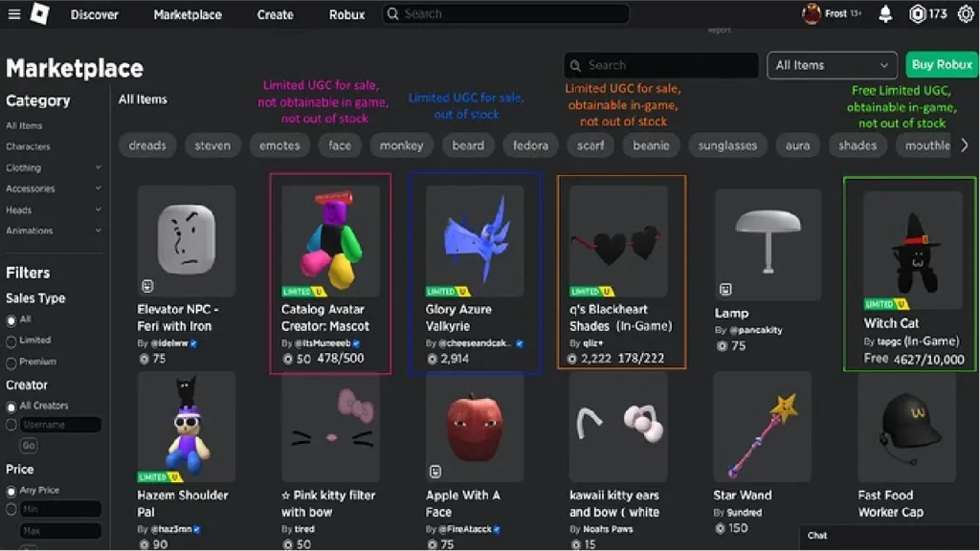The width and height of the screenshot is (980, 551).
Task: Open the settings gear icon
Action: (966, 13)
